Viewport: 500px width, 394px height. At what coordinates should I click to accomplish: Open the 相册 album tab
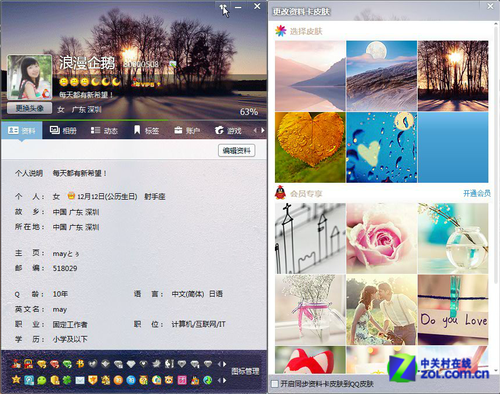63,130
